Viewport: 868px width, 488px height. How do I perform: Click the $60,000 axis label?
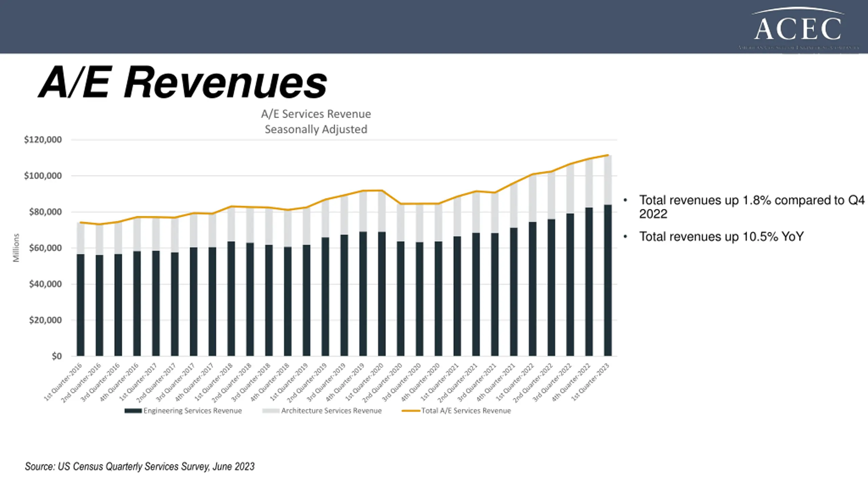pyautogui.click(x=45, y=248)
